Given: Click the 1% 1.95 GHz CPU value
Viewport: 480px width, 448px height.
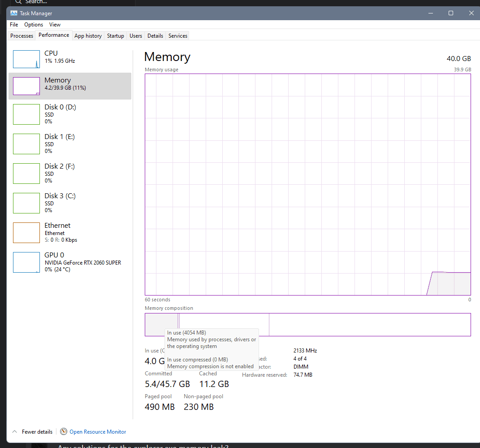Looking at the screenshot, I should tap(60, 61).
